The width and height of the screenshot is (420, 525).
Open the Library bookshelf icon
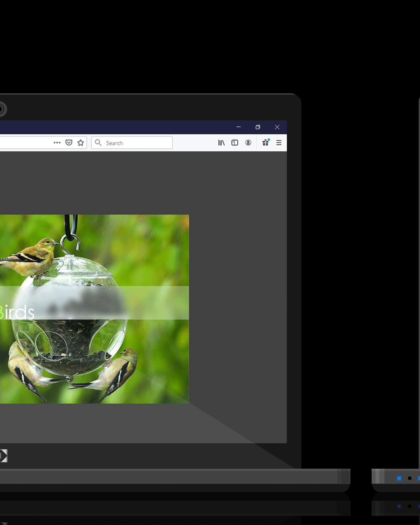coord(221,143)
